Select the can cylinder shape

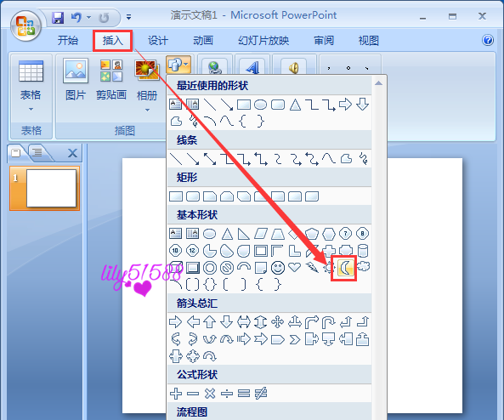click(363, 251)
